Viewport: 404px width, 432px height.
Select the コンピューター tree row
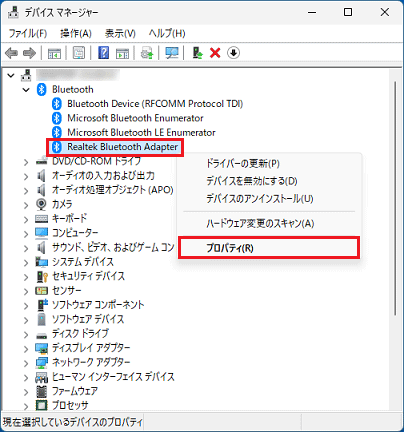pyautogui.click(x=75, y=233)
